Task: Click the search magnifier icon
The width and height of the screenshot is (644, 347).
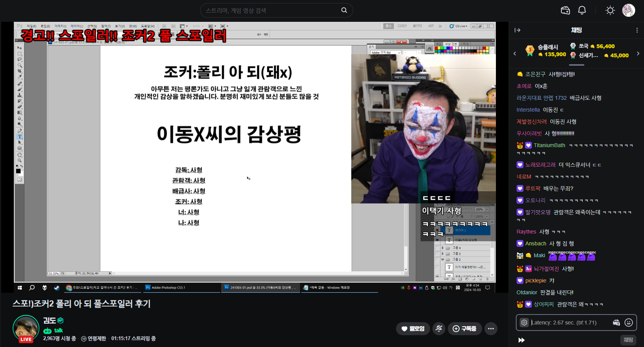Action: 344,10
